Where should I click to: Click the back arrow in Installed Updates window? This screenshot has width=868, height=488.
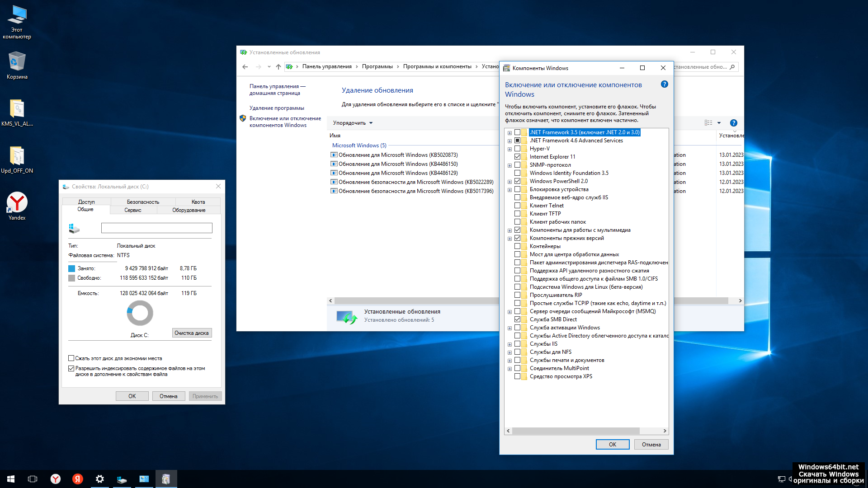point(245,67)
